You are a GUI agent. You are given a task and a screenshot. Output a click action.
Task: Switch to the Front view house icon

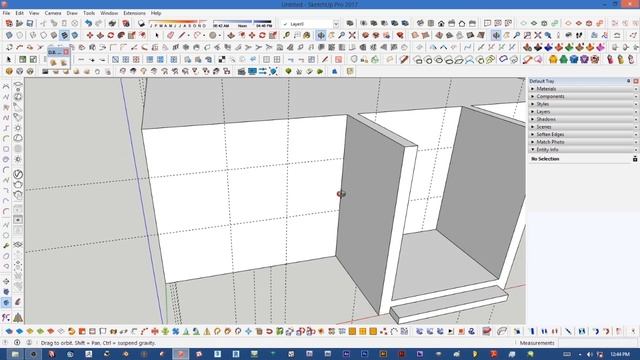click(441, 23)
